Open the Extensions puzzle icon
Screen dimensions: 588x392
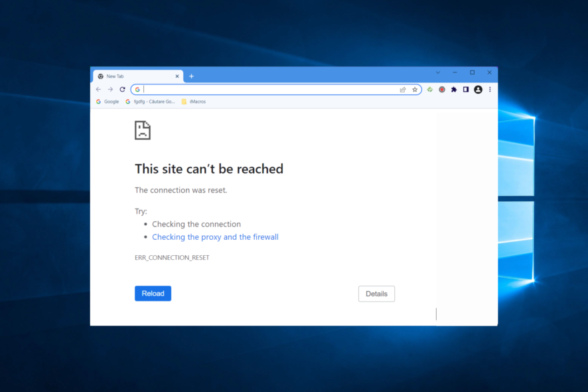[x=454, y=90]
